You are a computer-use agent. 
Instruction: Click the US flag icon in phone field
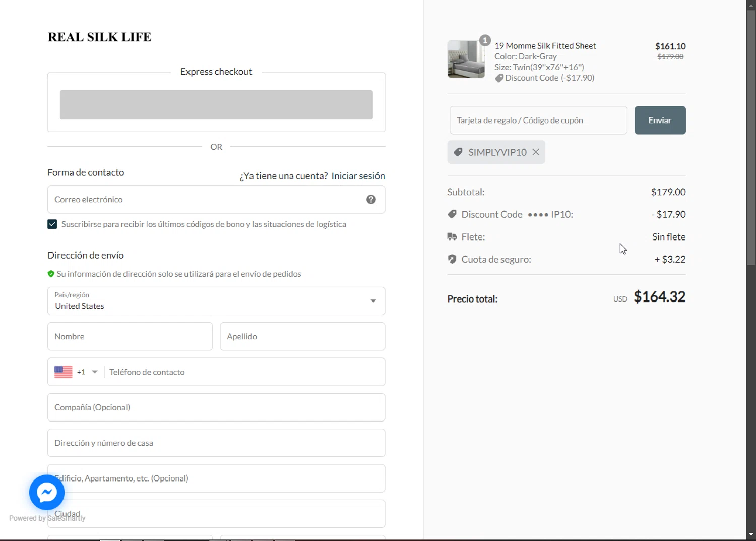click(x=64, y=372)
